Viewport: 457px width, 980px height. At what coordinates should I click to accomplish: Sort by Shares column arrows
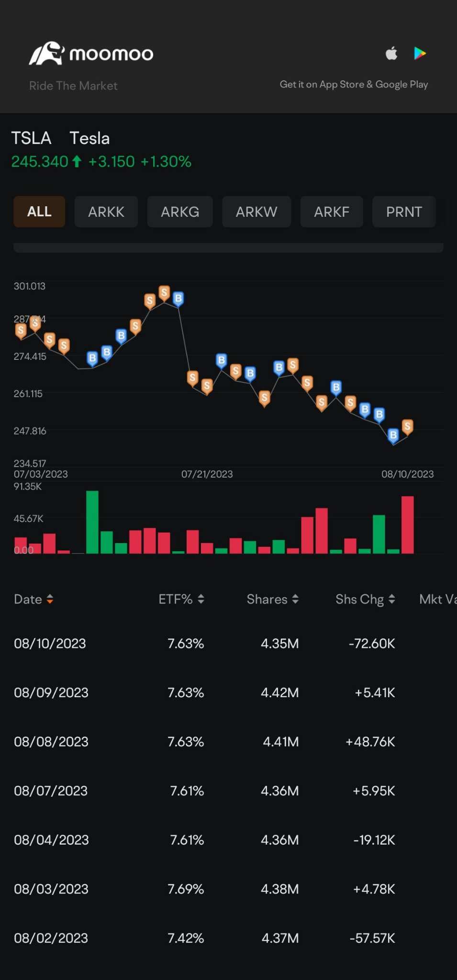tap(295, 599)
